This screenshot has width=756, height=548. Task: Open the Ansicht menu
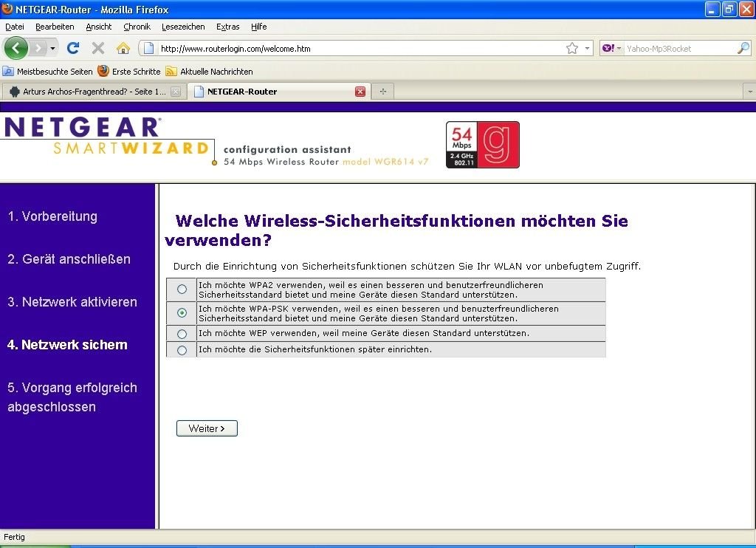point(98,27)
